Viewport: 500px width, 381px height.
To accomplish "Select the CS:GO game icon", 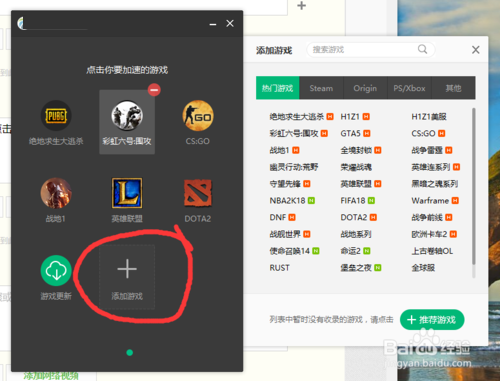I will click(x=198, y=116).
